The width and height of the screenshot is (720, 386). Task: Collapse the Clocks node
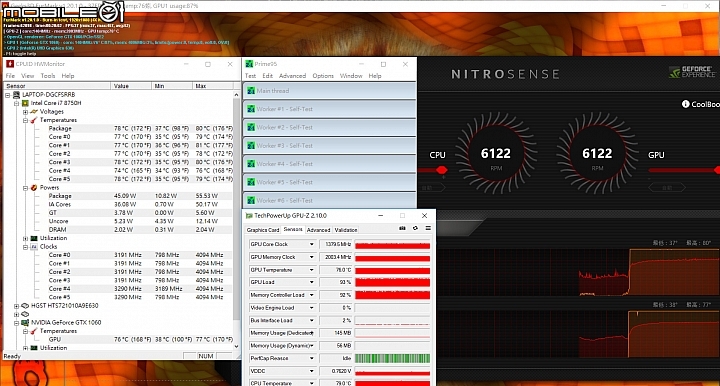coord(25,246)
